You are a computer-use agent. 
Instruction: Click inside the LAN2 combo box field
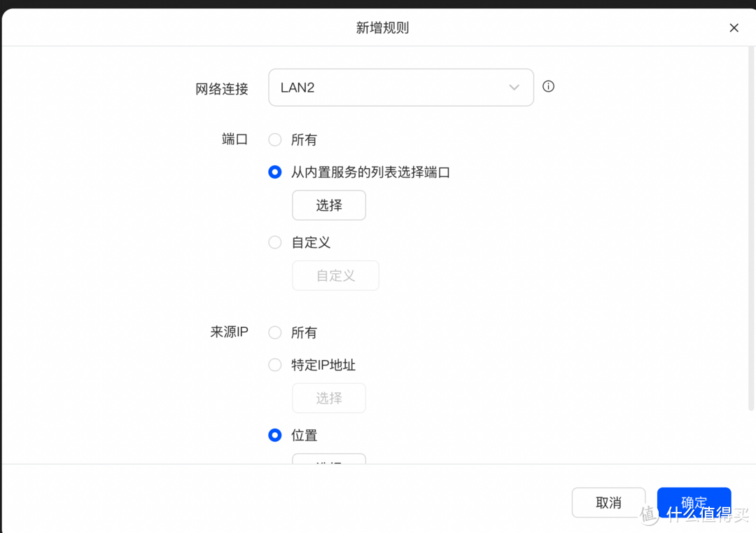pyautogui.click(x=385, y=87)
